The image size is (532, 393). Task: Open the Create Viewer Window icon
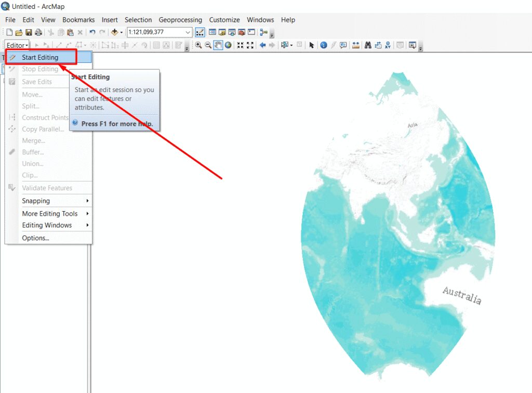pyautogui.click(x=412, y=45)
